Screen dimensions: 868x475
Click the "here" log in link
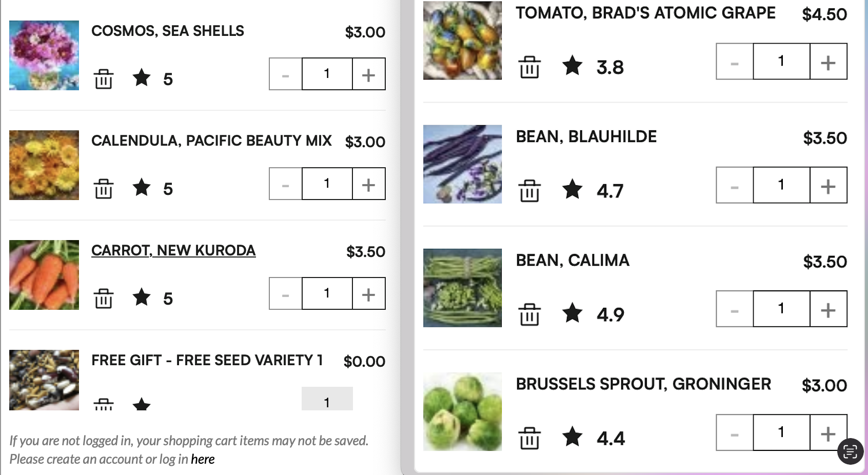tap(203, 459)
